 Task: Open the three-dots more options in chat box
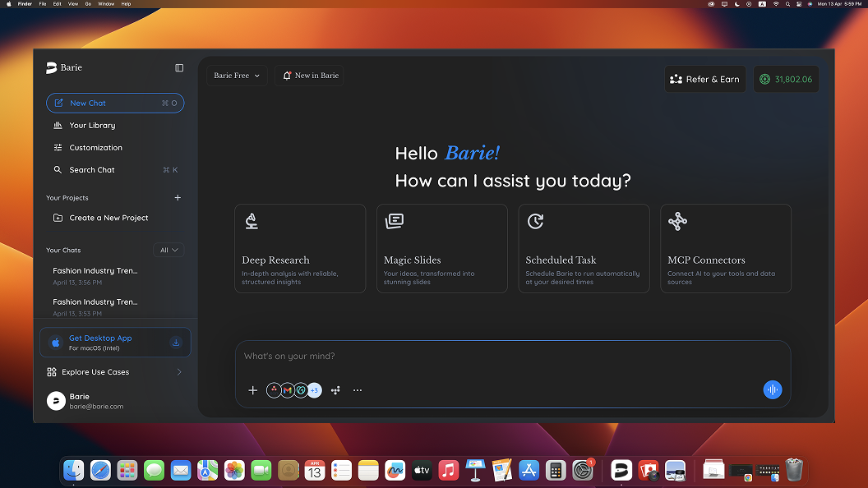(x=358, y=390)
